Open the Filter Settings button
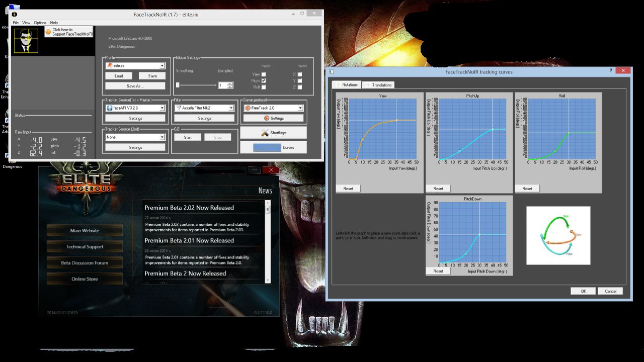The height and width of the screenshot is (362, 644). 204,118
